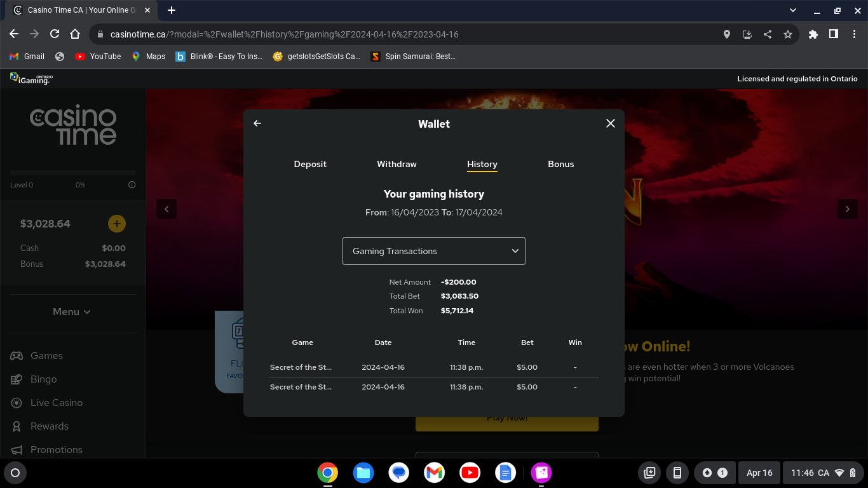Image resolution: width=868 pixels, height=488 pixels.
Task: Open the Gaming Transactions dropdown
Action: coord(433,251)
